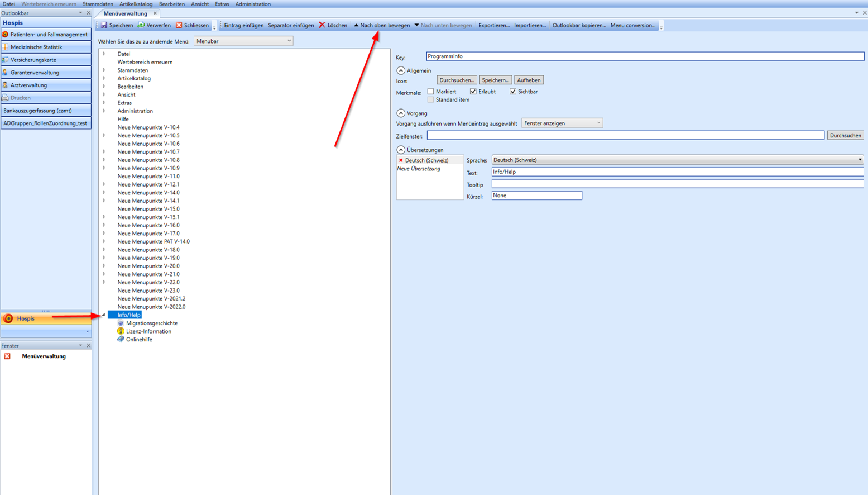Collapse the Allgemein section
Viewport: 868px width, 495px height.
point(401,70)
